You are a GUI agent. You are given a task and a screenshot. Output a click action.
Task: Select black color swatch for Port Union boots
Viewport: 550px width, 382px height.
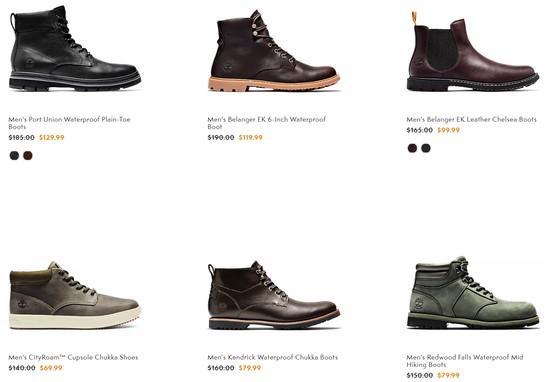(x=14, y=155)
